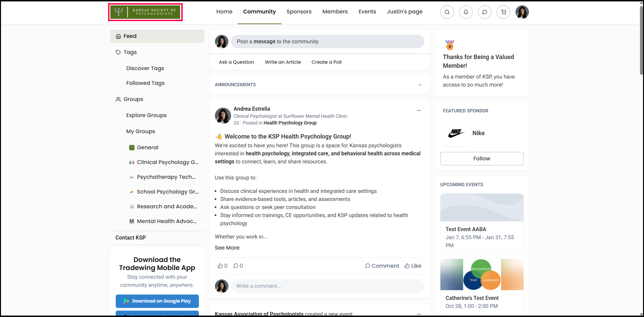
Task: Expand the Announcements section chevron
Action: click(420, 85)
